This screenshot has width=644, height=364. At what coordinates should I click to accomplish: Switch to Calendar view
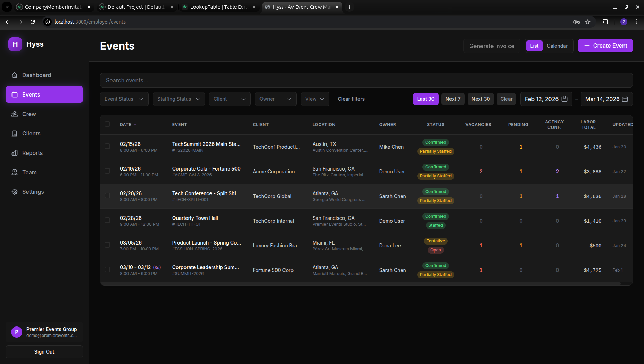[x=557, y=46]
